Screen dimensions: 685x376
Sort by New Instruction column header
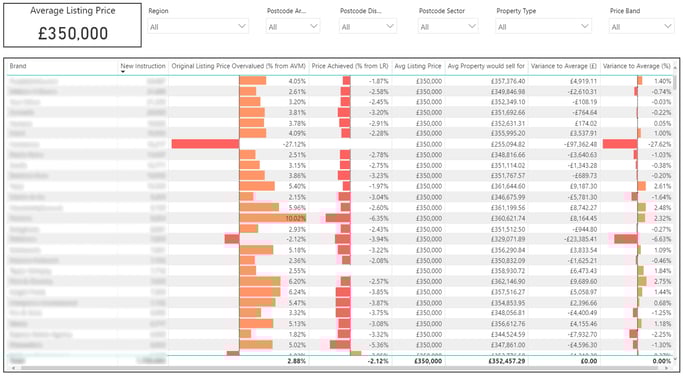143,66
